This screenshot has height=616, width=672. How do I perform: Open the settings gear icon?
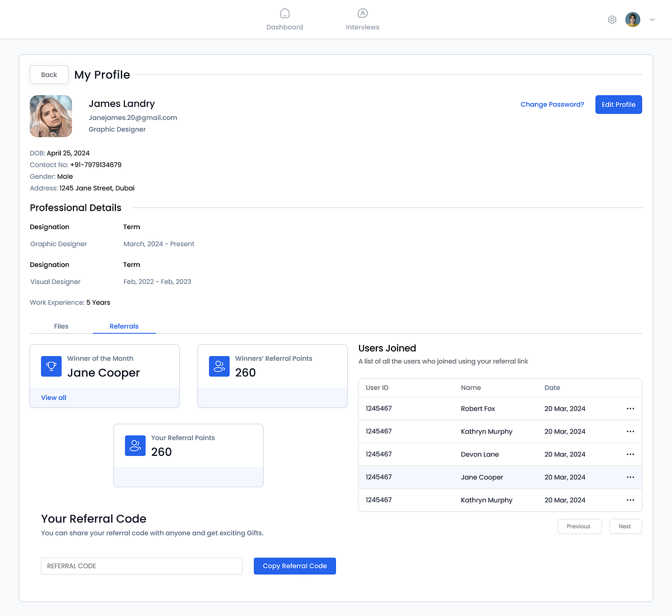[x=612, y=19]
